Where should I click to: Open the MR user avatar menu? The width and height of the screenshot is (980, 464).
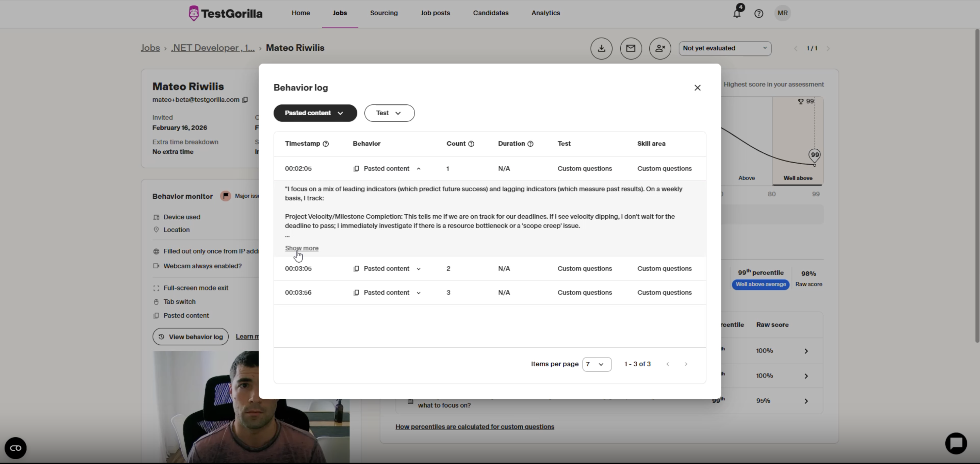coord(783,13)
